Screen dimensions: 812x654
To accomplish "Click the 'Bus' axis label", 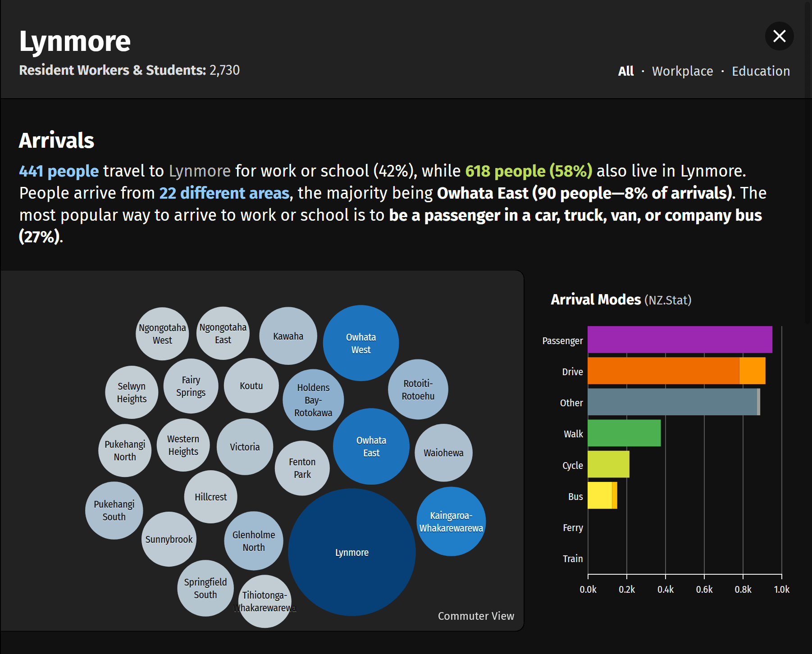I will pos(575,497).
